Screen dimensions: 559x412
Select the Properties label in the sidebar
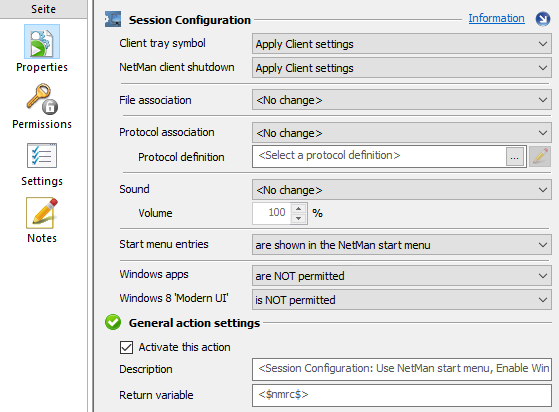tap(42, 67)
